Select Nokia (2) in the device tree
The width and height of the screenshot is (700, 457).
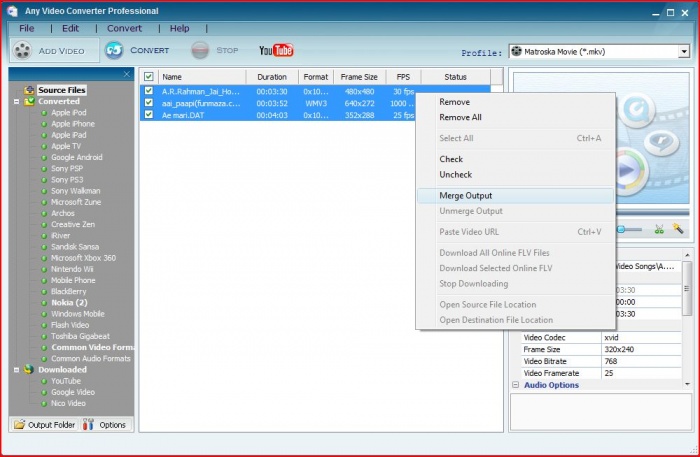click(69, 302)
